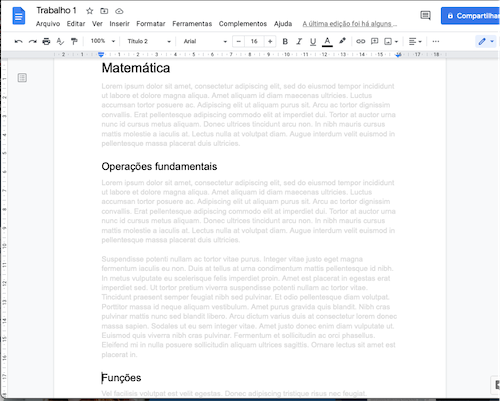Run the spelling check icon
This screenshot has width=500, height=401.
(60, 41)
